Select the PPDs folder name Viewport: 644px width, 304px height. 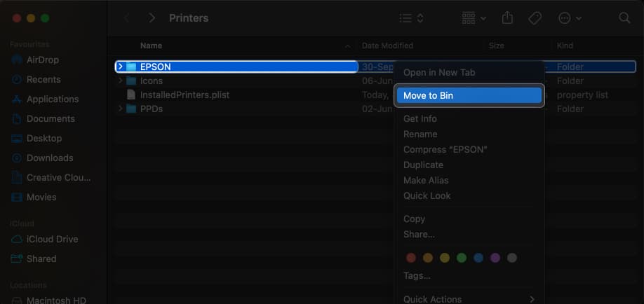(x=152, y=109)
